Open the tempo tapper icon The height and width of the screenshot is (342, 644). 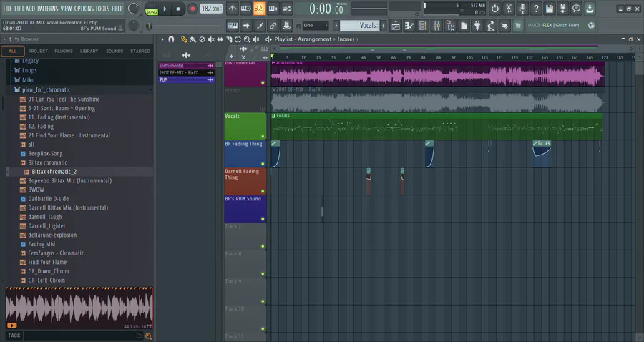tap(491, 26)
